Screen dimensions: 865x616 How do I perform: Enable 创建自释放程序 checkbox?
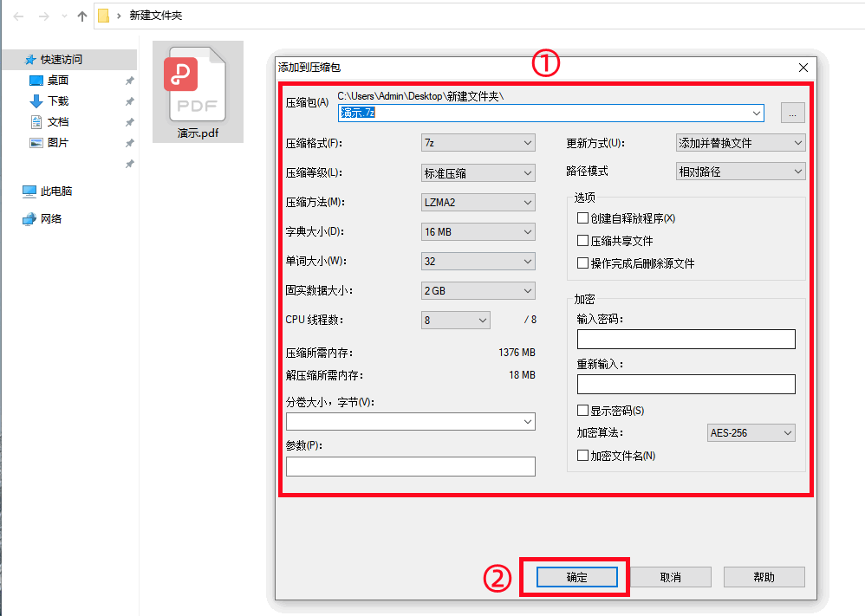[x=582, y=218]
